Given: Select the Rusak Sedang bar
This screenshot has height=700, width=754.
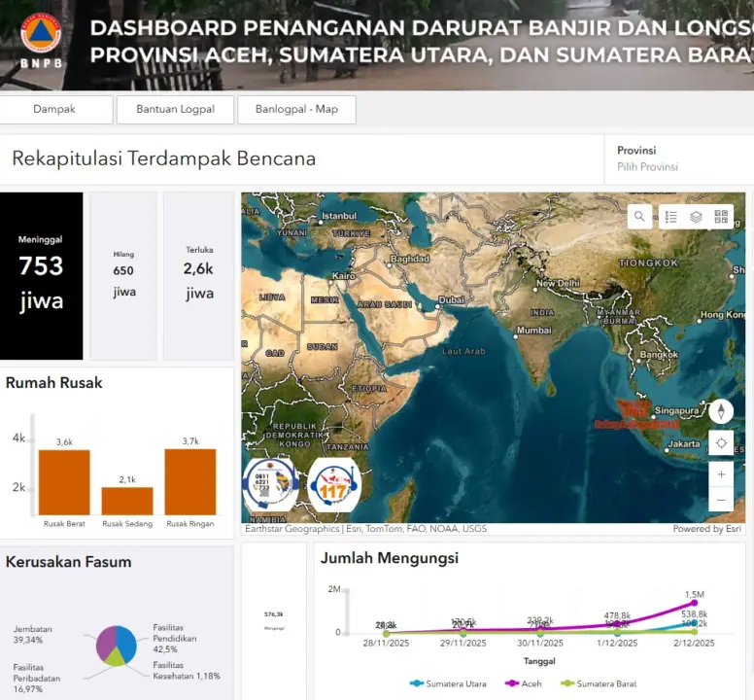Looking at the screenshot, I should click(x=127, y=501).
